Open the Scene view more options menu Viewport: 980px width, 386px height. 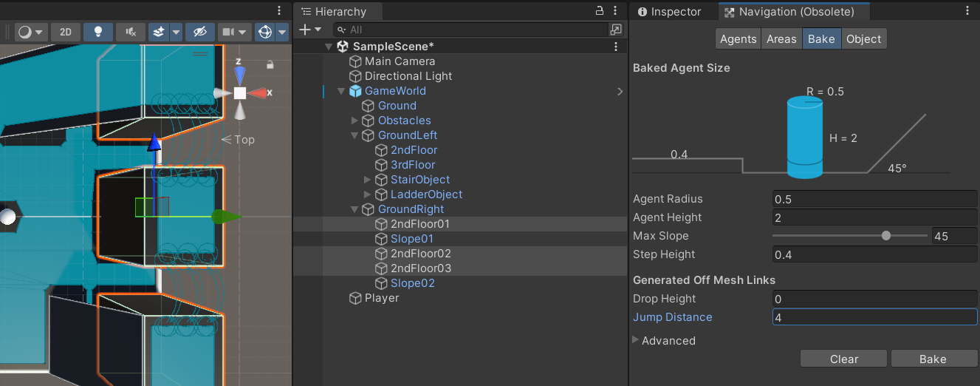(279, 10)
